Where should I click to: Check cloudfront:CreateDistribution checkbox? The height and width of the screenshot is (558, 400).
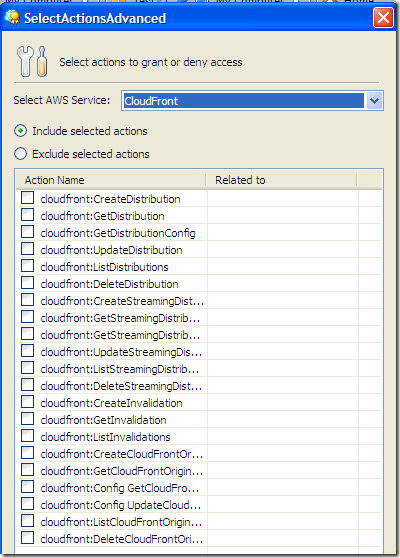27,198
